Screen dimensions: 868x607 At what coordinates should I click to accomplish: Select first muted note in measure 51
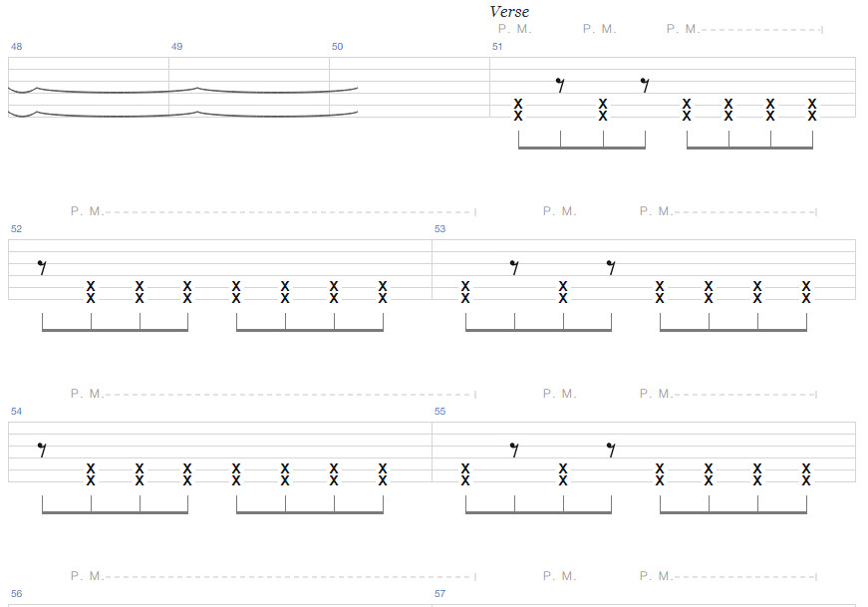[518, 109]
